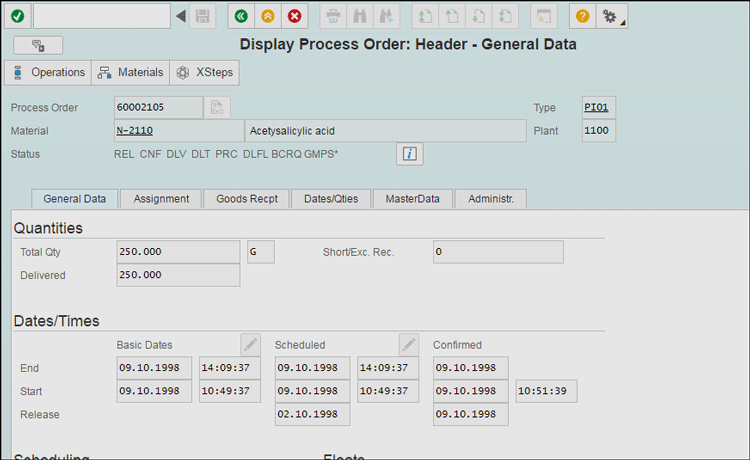Switch to the Assignment tab
750x460 pixels.
click(161, 199)
